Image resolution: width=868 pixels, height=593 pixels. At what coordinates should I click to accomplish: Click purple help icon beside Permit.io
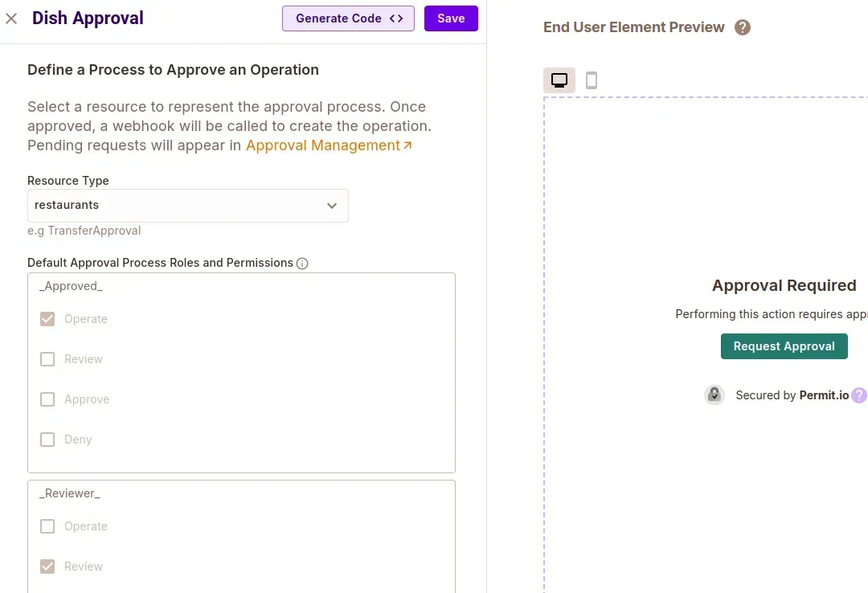[859, 395]
